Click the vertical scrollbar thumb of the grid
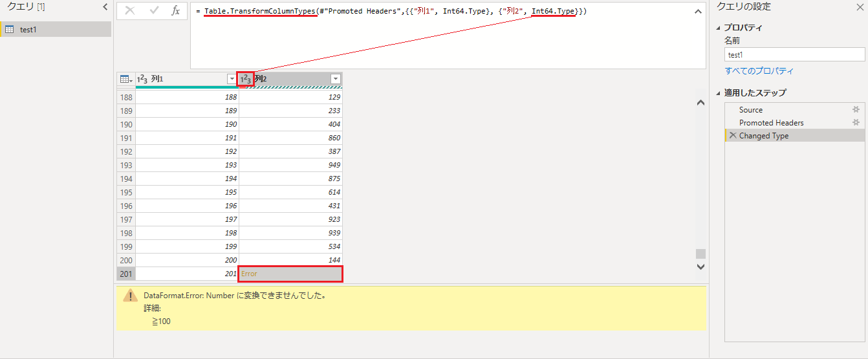Viewport: 868px width, 359px height. [700, 254]
